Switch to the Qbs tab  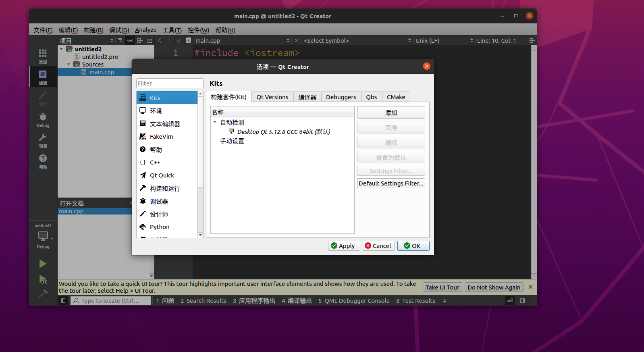click(x=372, y=97)
